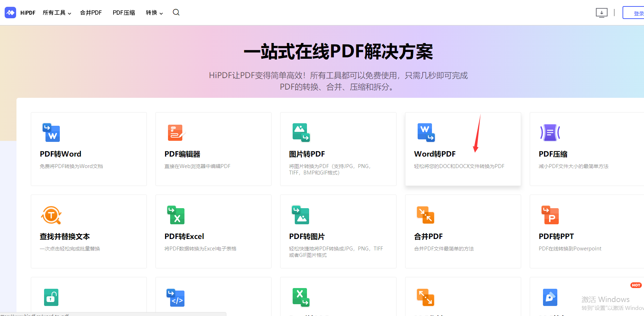Screen dimensions: 644x316
Task: Click the 查找并替换文本 orange T icon
Action: coord(51,215)
